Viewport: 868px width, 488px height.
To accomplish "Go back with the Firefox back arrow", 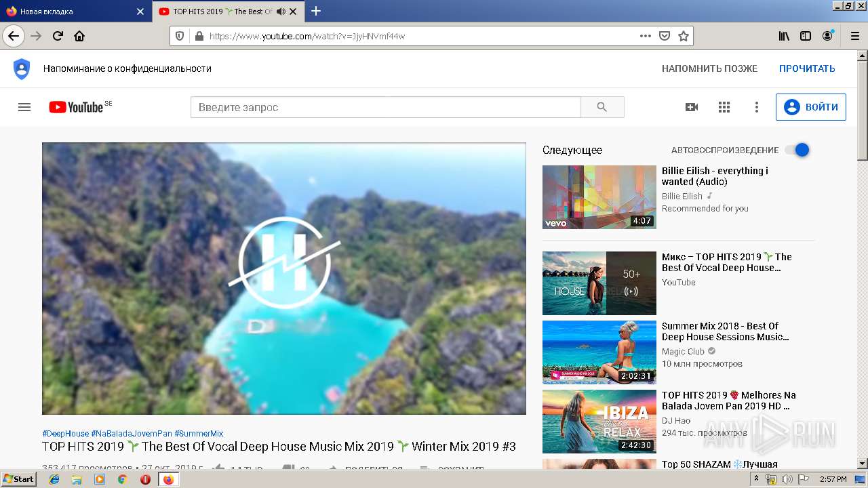I will (14, 36).
